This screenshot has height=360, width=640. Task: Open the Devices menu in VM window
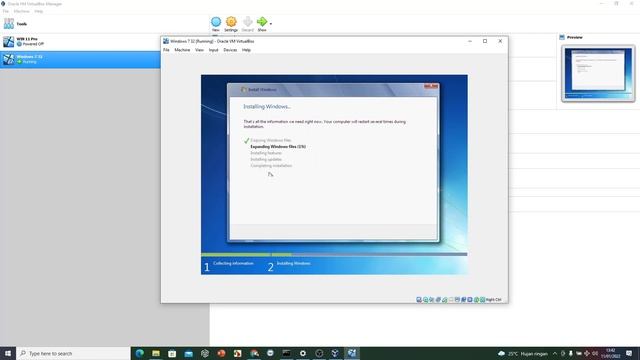point(230,50)
